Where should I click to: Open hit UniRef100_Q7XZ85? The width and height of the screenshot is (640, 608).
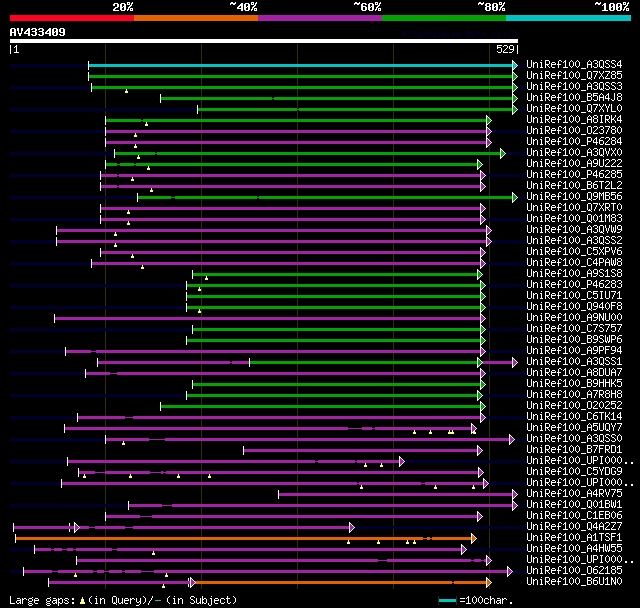coord(574,75)
